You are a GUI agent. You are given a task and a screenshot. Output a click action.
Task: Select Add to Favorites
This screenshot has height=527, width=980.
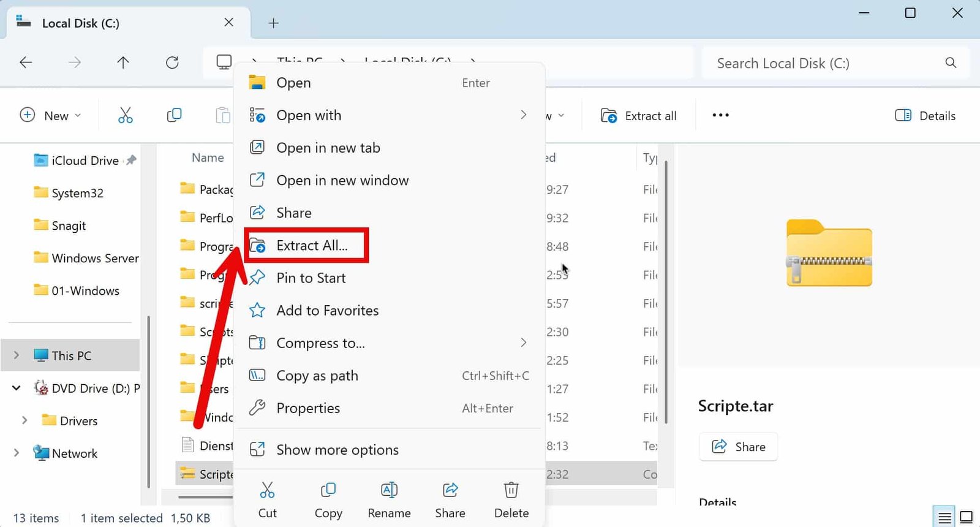pos(390,310)
